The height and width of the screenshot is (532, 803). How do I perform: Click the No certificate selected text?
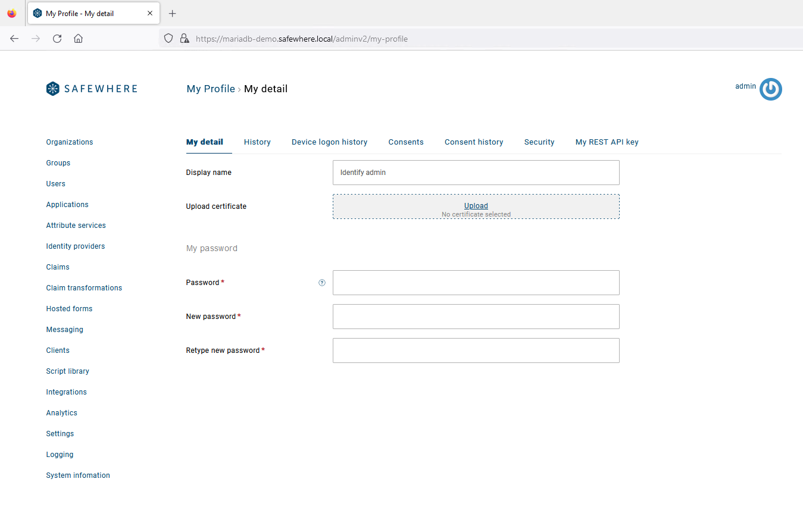(476, 214)
